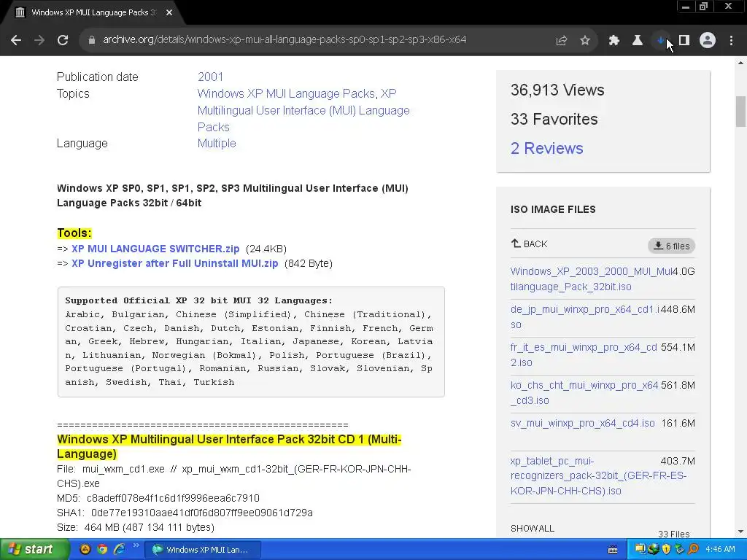Show the browser downloads indicator

coord(660,41)
